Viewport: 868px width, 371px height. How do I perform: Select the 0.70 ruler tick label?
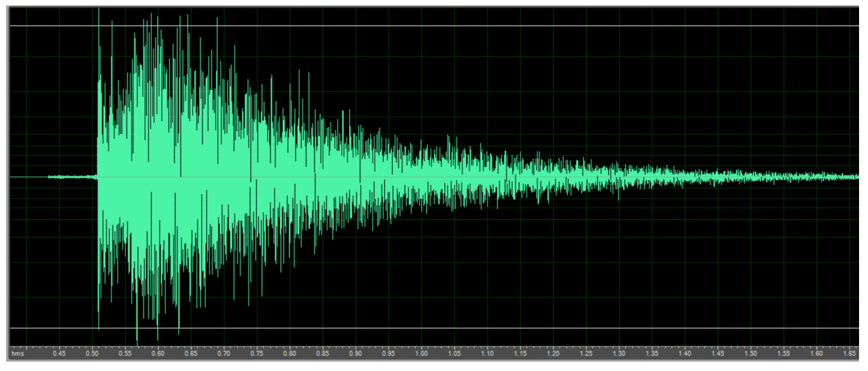[224, 353]
